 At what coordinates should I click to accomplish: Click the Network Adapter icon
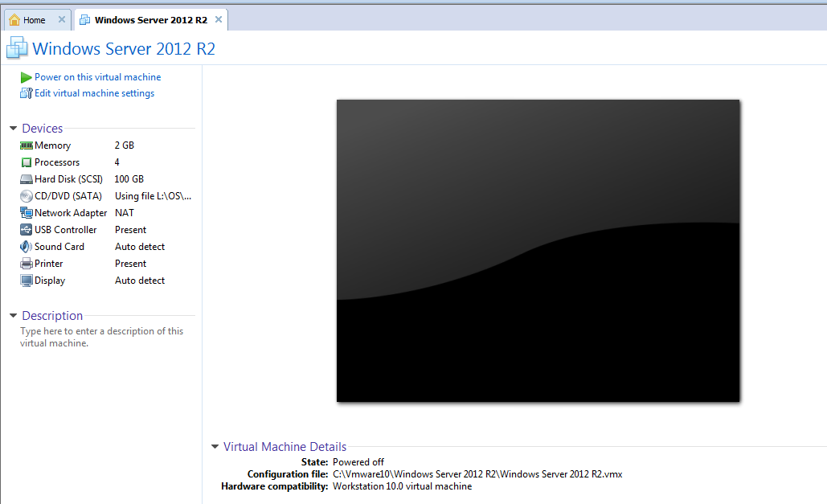(27, 213)
